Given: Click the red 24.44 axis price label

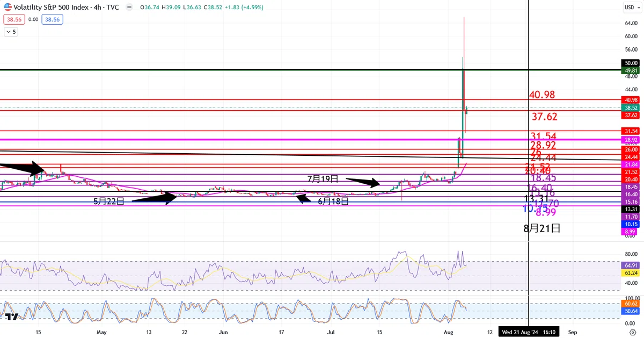Looking at the screenshot, I should pos(631,156).
